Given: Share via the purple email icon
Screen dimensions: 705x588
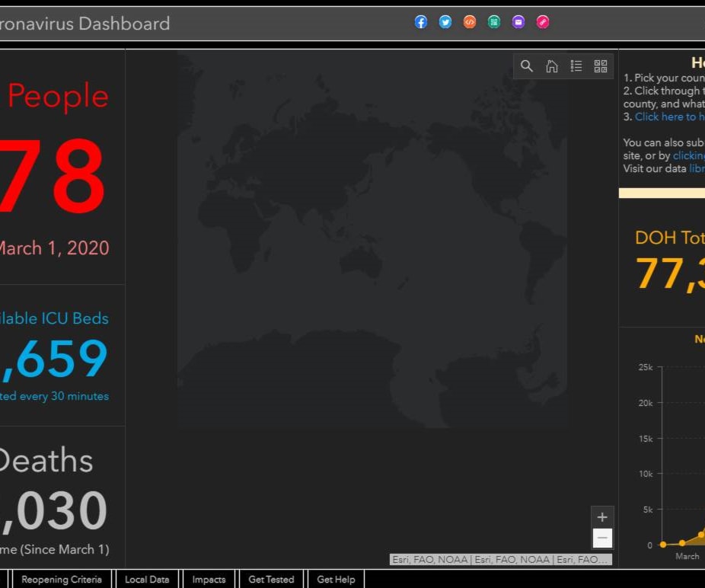Looking at the screenshot, I should pyautogui.click(x=518, y=22).
